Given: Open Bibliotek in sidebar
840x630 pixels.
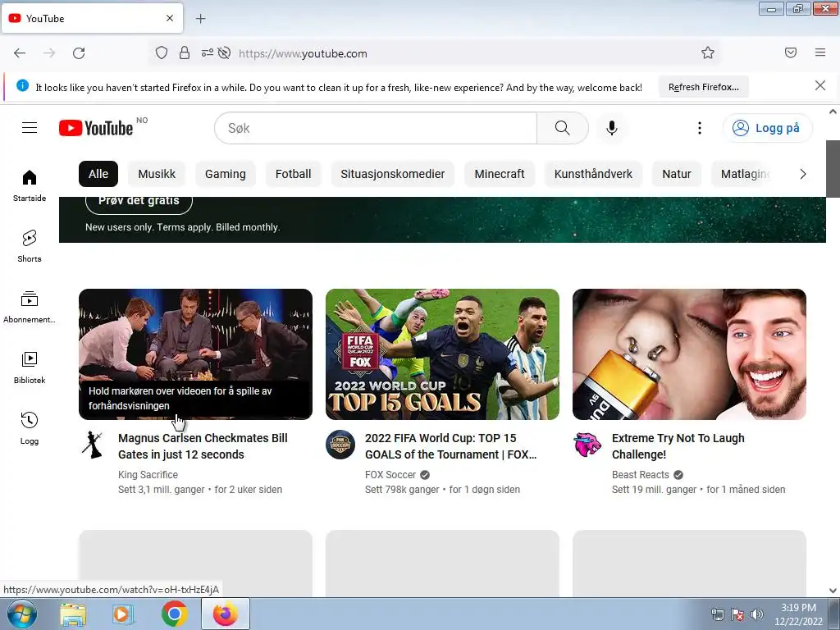Looking at the screenshot, I should [x=30, y=367].
